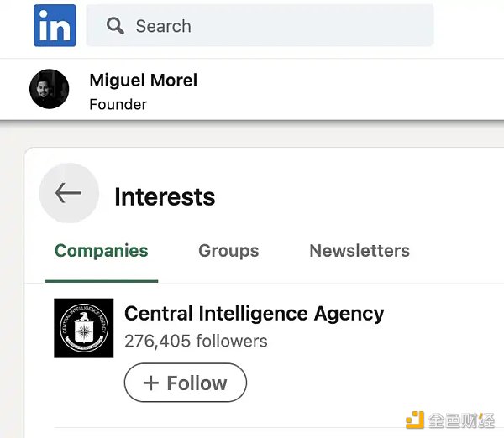This screenshot has width=504, height=438.
Task: Focus the Search input field
Action: [277, 26]
